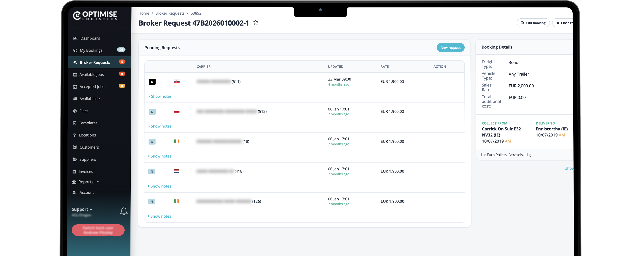Click the Availabilities truck icon
The height and width of the screenshot is (256, 644).
click(x=75, y=99)
